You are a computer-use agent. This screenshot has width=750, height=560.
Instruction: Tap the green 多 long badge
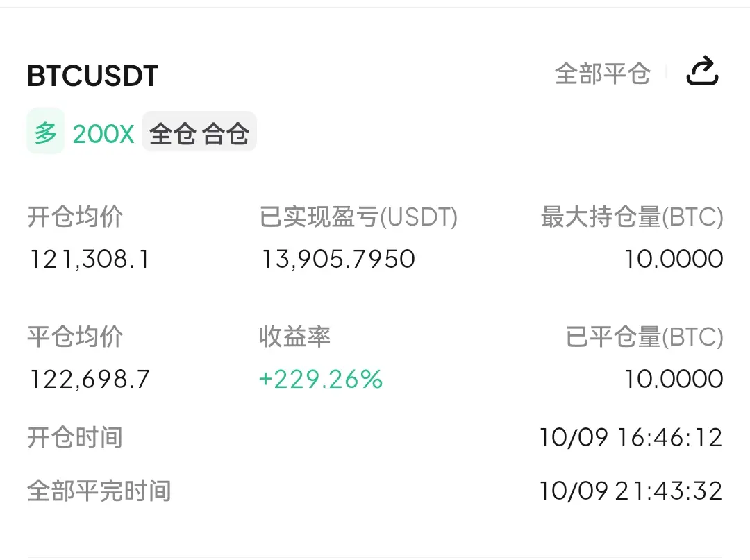click(45, 132)
